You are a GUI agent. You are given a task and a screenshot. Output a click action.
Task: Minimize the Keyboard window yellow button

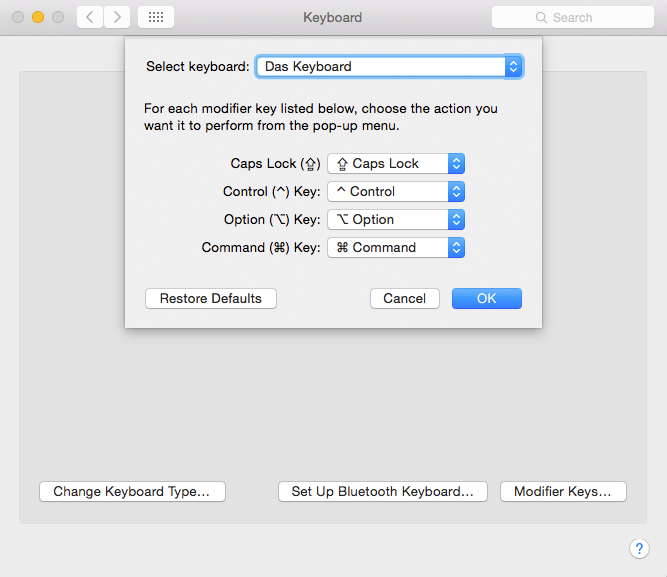(38, 17)
